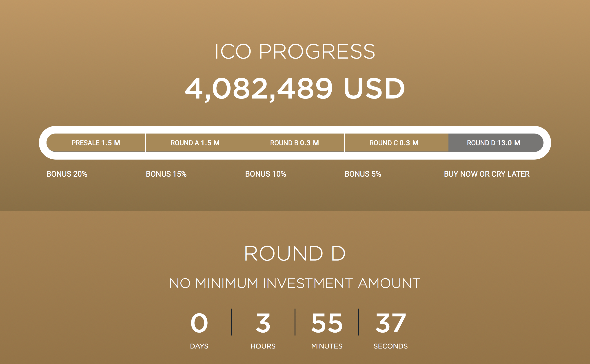The width and height of the screenshot is (590, 364).
Task: Click the SECONDS label under countdown
Action: click(x=391, y=346)
